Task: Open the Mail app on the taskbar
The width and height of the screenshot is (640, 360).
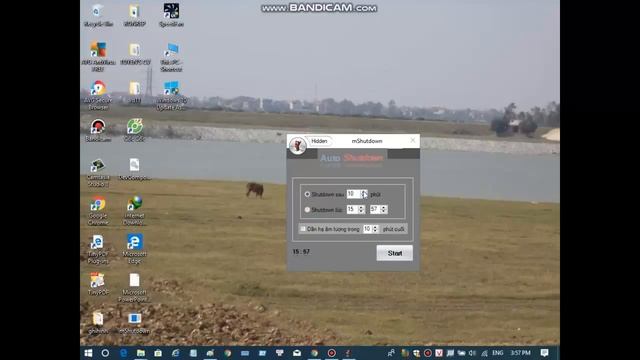Action: tap(297, 353)
